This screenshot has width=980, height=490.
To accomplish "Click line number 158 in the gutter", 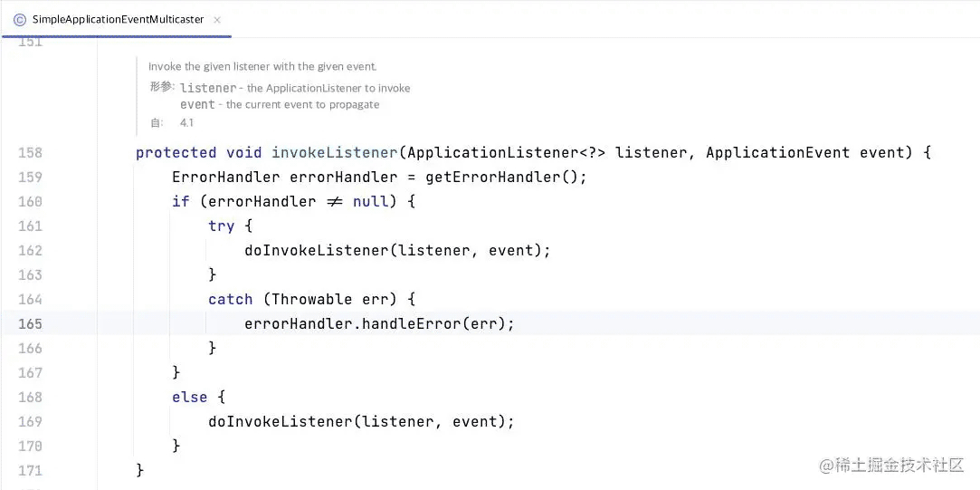I will click(x=30, y=153).
